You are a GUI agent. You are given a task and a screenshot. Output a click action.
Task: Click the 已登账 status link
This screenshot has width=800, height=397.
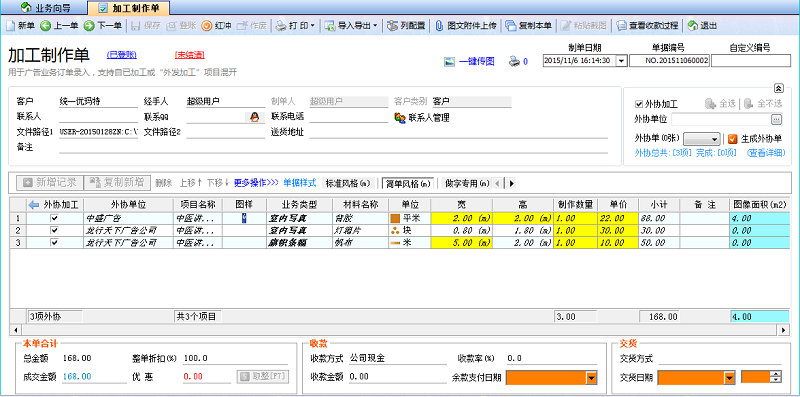pos(121,55)
